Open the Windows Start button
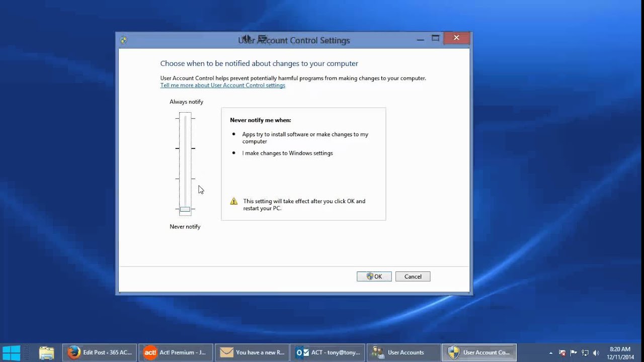 [12, 352]
